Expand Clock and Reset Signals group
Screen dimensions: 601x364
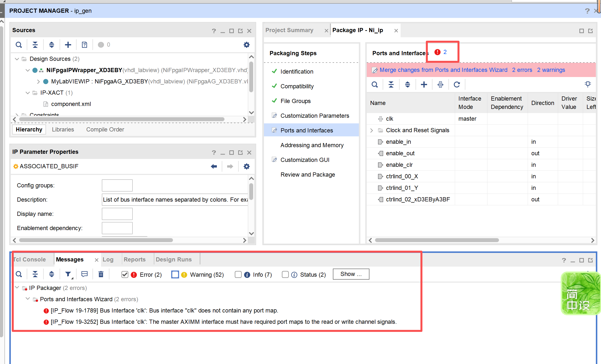[372, 130]
